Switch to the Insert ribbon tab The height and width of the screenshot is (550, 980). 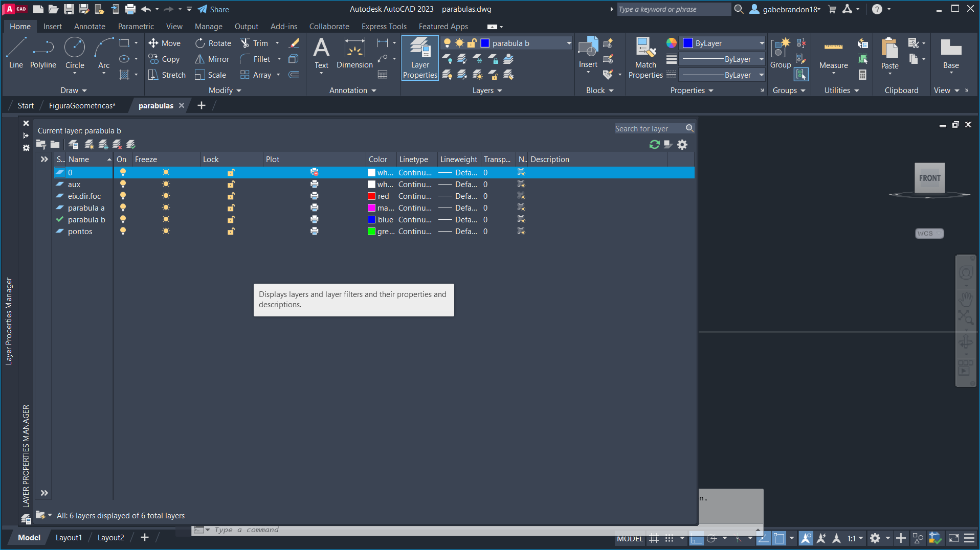[x=53, y=27]
